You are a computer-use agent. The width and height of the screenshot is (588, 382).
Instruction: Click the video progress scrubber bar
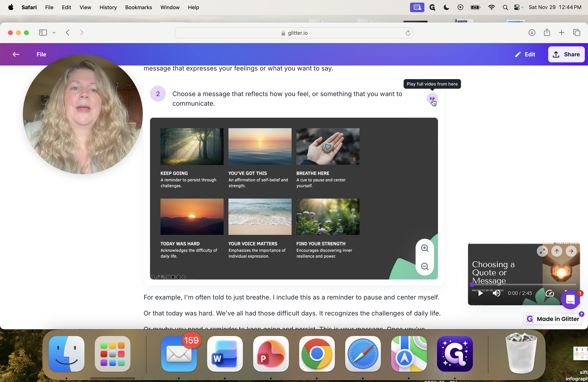coord(524,285)
